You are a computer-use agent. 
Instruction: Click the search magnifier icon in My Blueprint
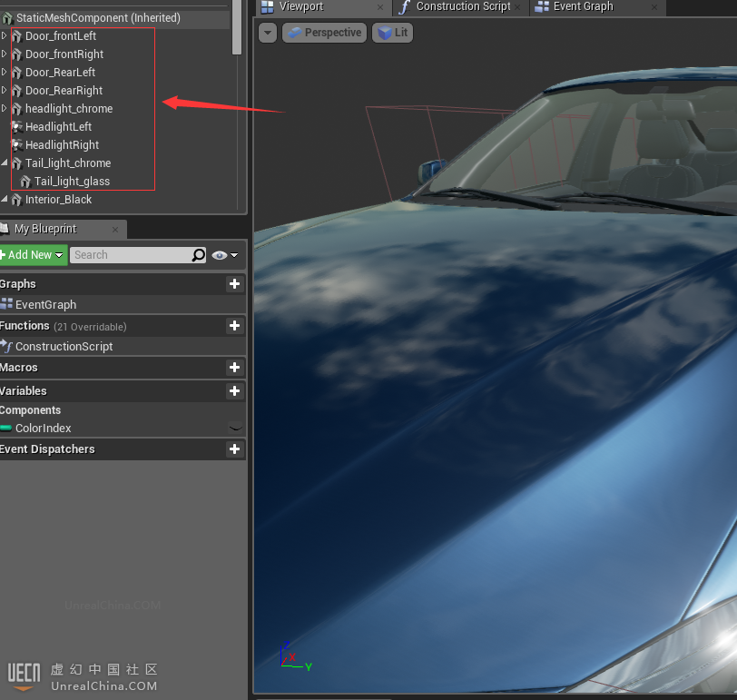point(199,255)
